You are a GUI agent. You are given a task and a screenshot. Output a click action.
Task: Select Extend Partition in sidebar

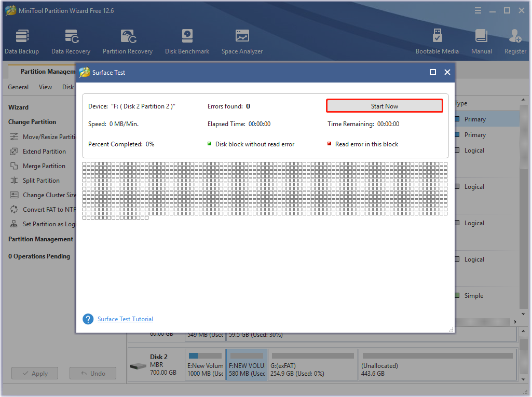click(45, 152)
